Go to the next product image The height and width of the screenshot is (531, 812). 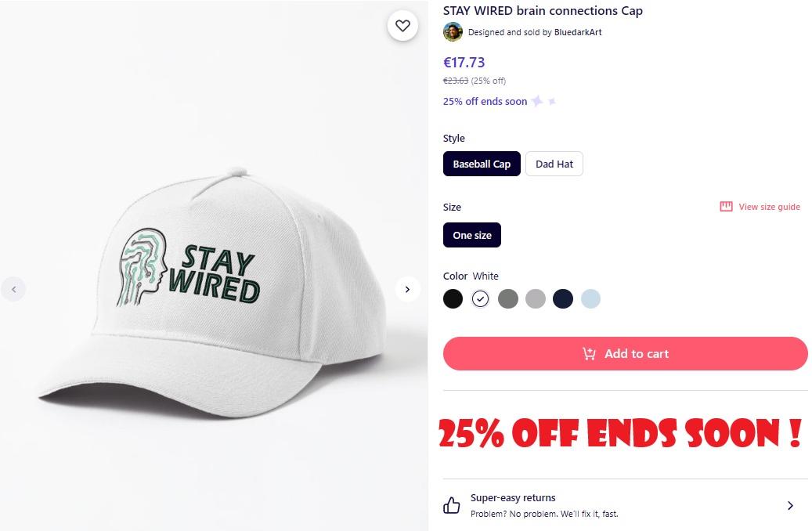point(407,289)
